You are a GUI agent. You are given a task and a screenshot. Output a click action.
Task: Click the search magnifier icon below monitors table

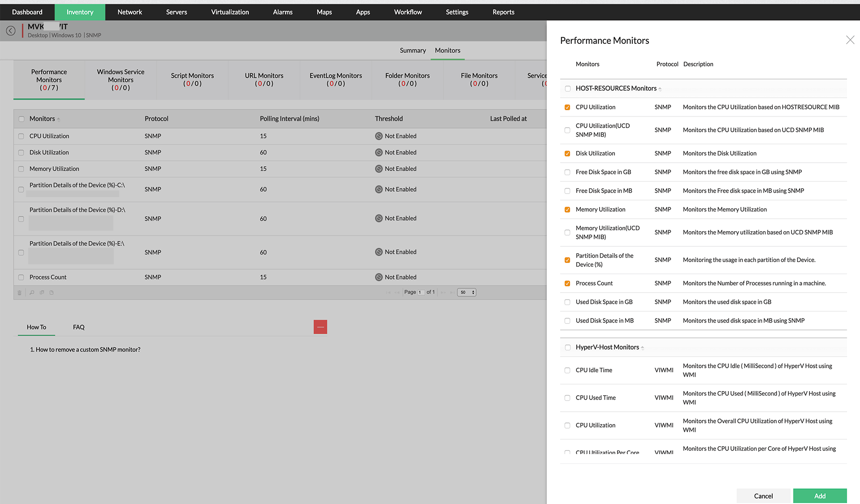pyautogui.click(x=32, y=293)
